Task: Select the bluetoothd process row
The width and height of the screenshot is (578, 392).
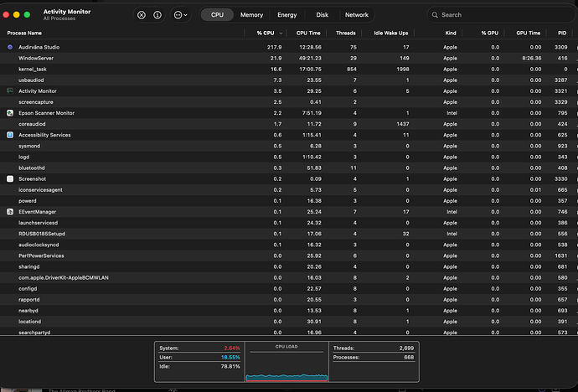Action: [289, 168]
